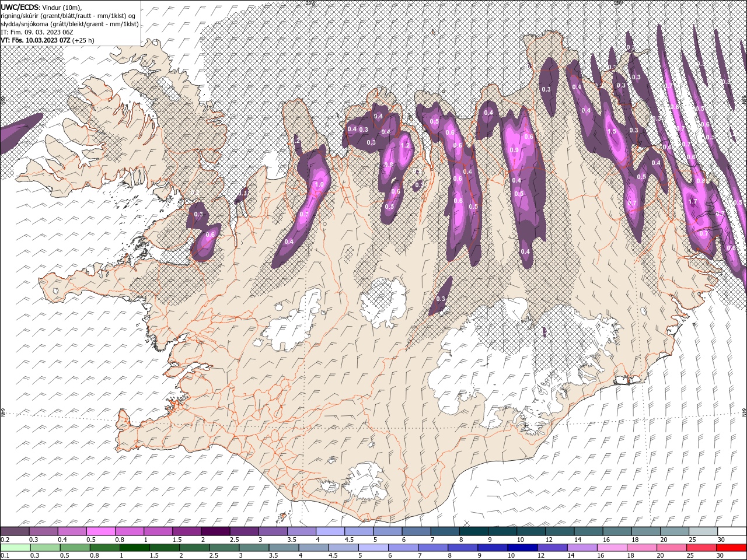Pick light pink bottom swatch between 16 and 18
The image size is (747, 560).
click(612, 547)
